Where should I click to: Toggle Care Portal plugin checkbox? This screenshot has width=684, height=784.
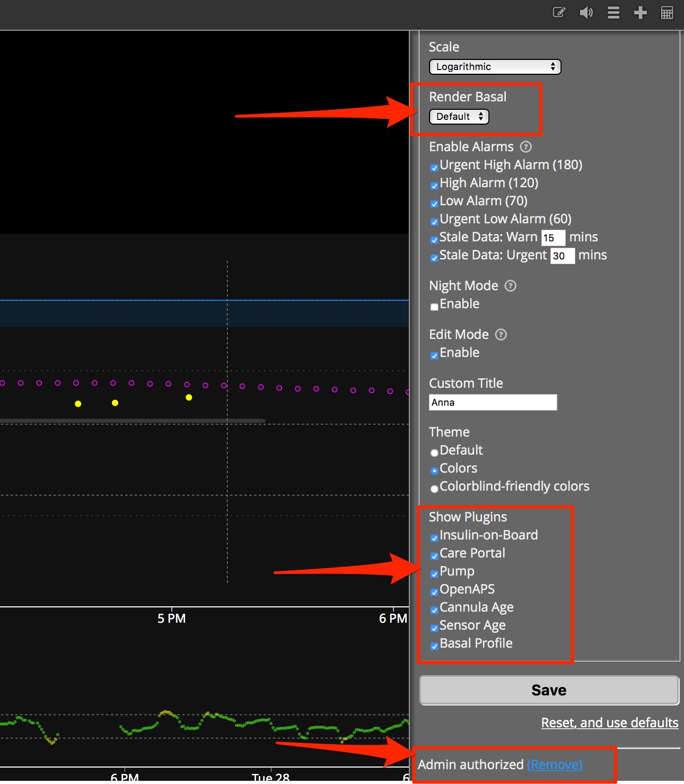(434, 556)
